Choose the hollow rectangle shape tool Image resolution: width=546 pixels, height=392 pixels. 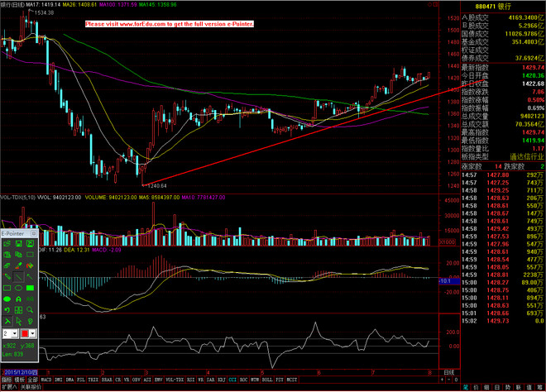pos(7,288)
